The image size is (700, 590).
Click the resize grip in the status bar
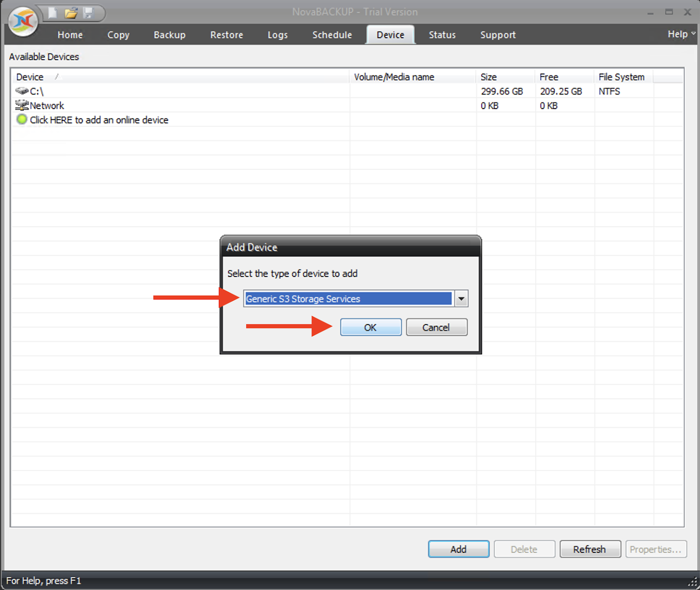click(x=693, y=582)
